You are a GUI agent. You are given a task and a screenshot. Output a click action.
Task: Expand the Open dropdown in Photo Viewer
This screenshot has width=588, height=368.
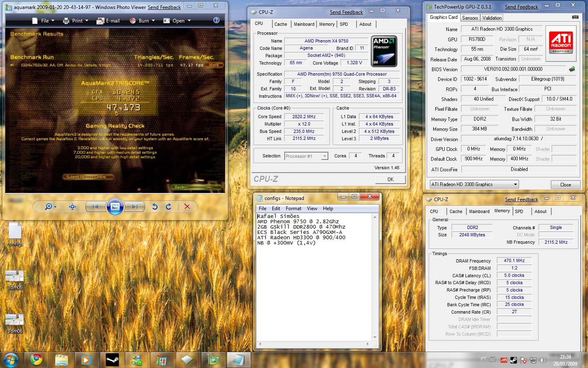click(x=177, y=21)
